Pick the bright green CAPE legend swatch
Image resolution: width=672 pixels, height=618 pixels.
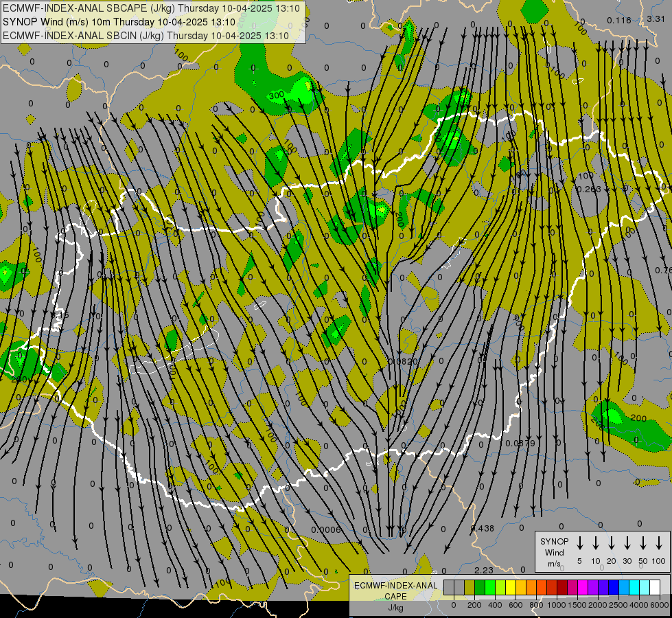pos(490,587)
